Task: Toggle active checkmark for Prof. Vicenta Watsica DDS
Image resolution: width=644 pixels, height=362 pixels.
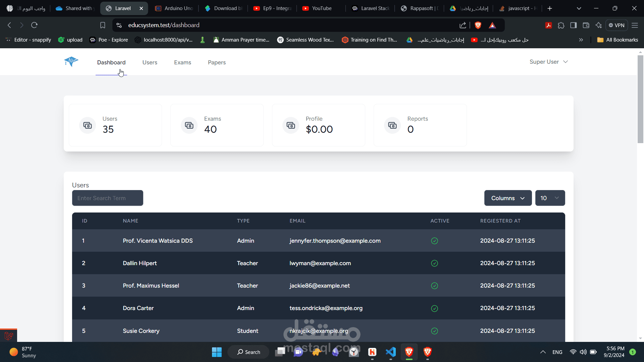Action: pos(434,241)
